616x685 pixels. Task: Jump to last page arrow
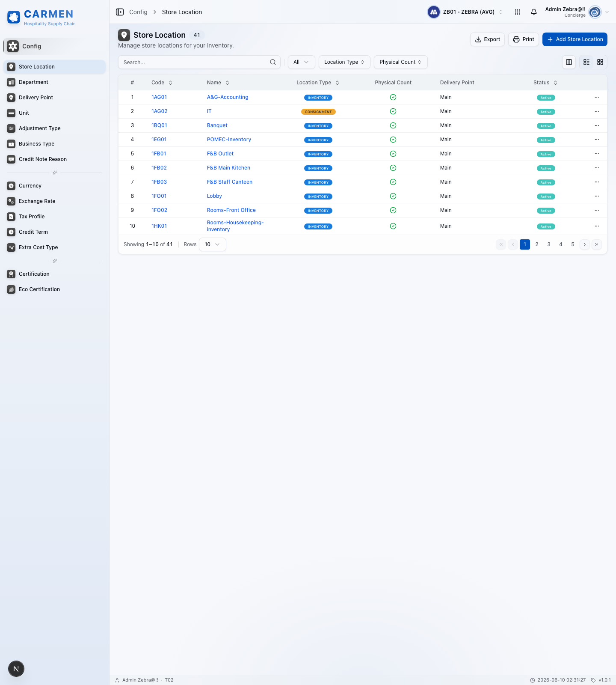click(x=597, y=244)
